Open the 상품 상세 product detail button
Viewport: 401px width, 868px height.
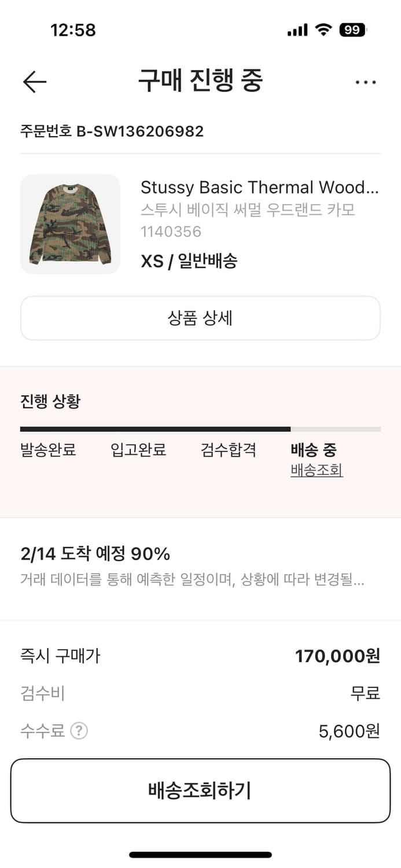click(200, 318)
